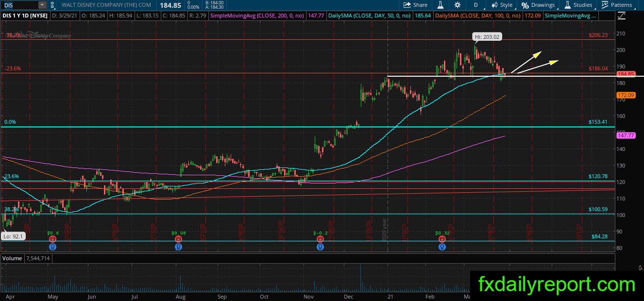Open the symbol actions menu icon next to DIS
This screenshot has height=301, width=644.
pos(53,5)
